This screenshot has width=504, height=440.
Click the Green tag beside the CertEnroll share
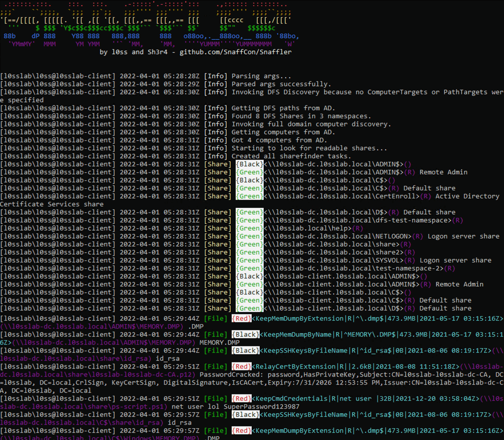249,196
